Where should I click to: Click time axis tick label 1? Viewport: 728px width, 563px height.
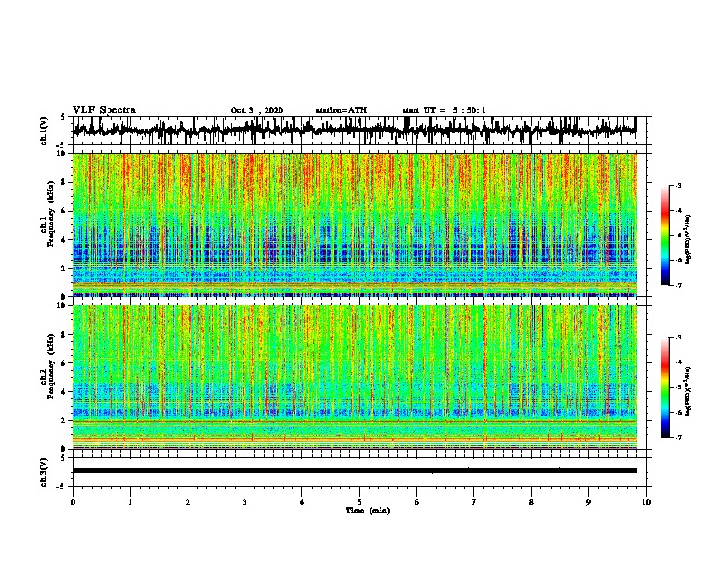130,502
